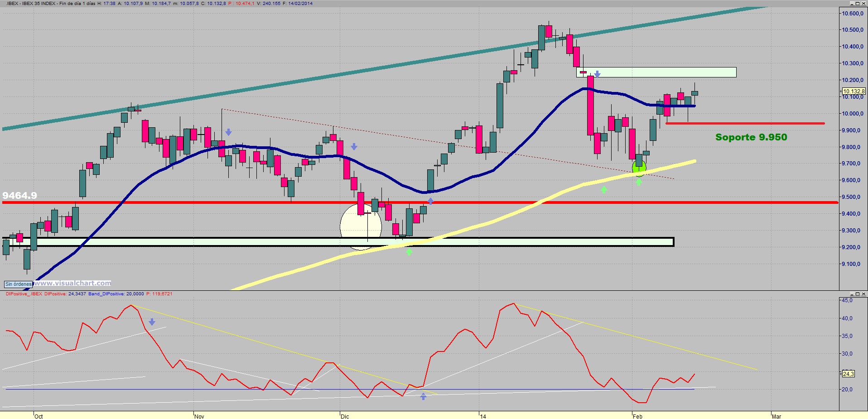Screen dimensions: 868x419
Task: Click the 9.300,0 price axis label
Action: (851, 231)
